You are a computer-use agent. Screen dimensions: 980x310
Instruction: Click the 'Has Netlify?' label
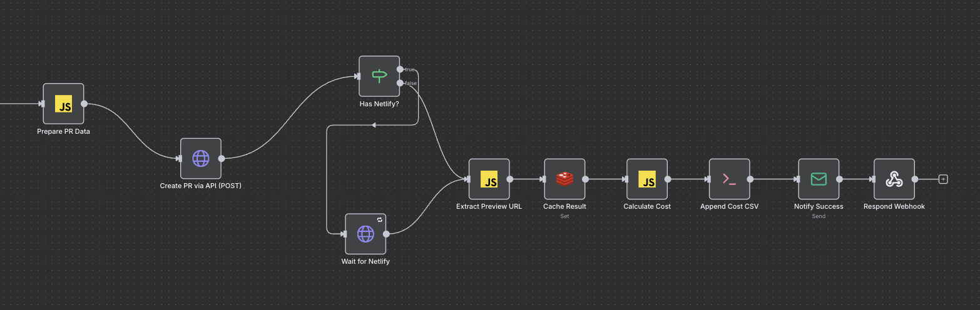(x=379, y=104)
